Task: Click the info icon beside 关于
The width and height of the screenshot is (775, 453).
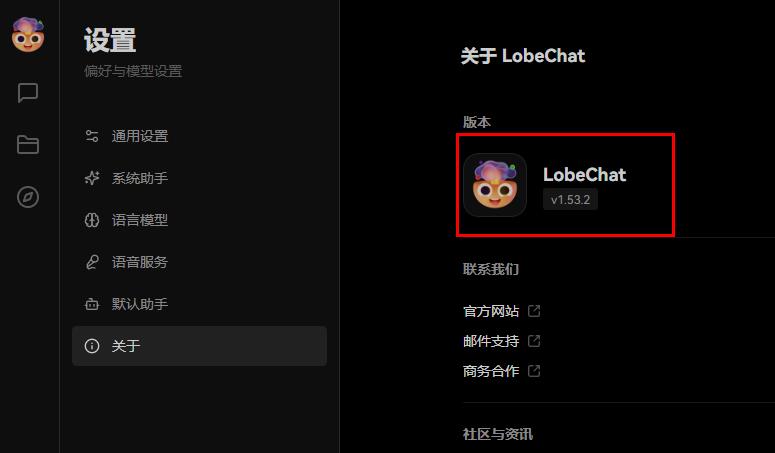Action: pos(92,346)
